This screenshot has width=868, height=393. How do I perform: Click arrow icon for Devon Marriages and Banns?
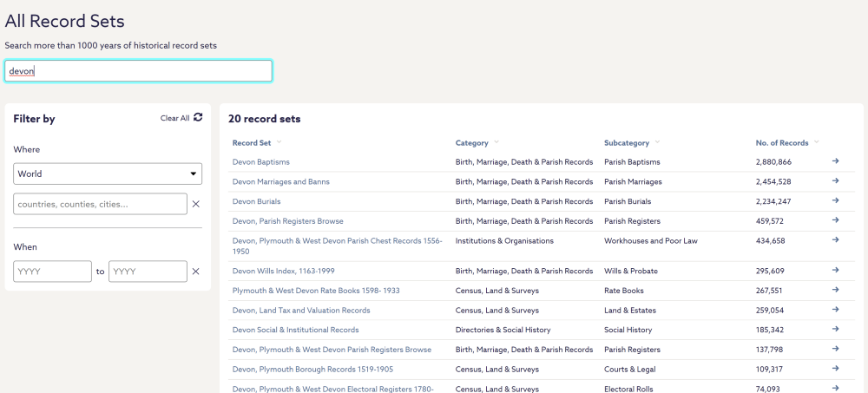tap(835, 181)
